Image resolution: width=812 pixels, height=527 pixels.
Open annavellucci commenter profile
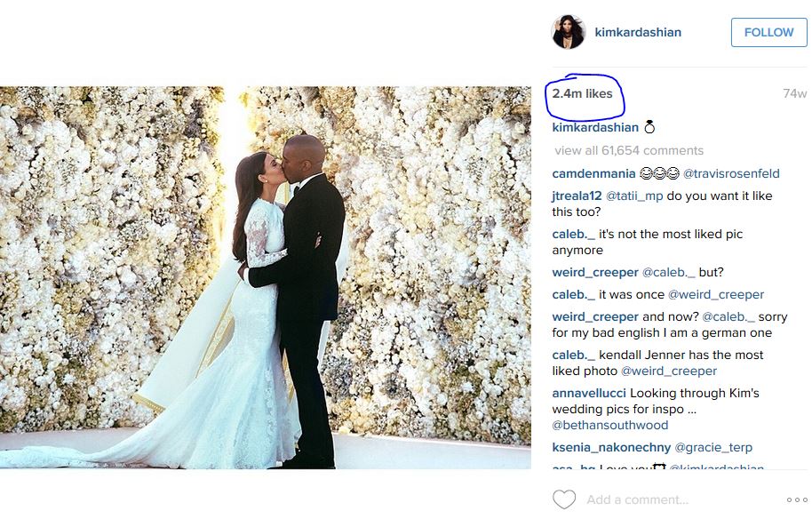(589, 393)
